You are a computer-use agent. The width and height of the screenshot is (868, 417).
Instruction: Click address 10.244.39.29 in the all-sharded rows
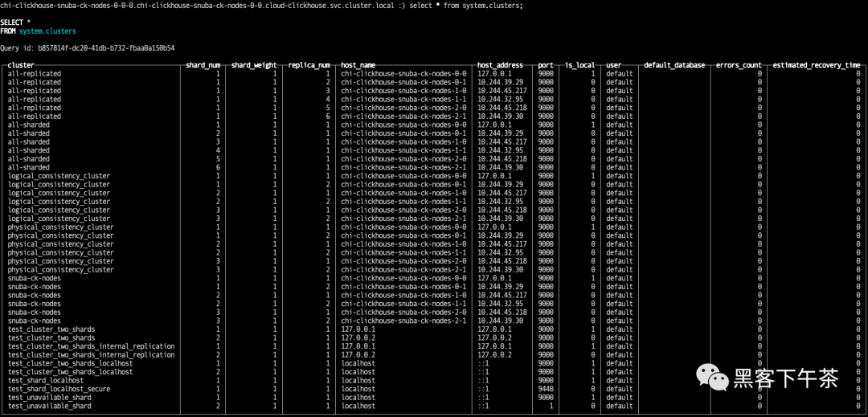(x=501, y=133)
